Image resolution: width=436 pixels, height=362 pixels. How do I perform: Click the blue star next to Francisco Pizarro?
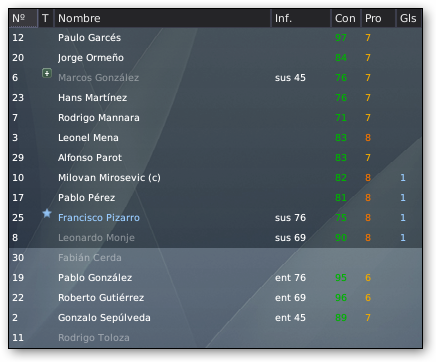[47, 213]
